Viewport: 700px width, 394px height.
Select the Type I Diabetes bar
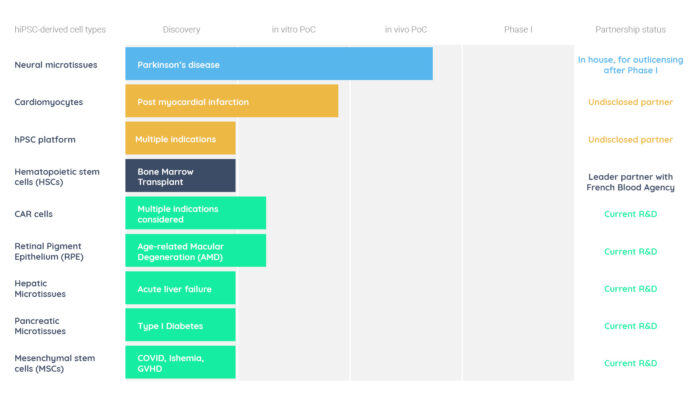pyautogui.click(x=180, y=325)
